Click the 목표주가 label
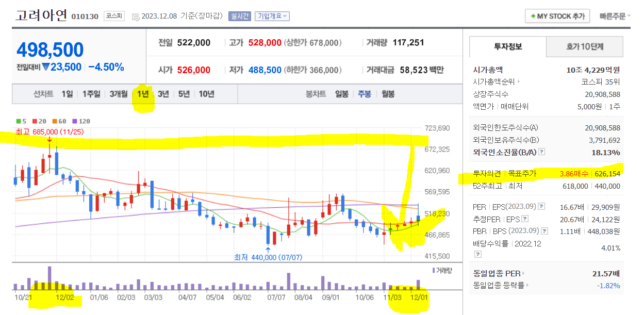 (522, 174)
